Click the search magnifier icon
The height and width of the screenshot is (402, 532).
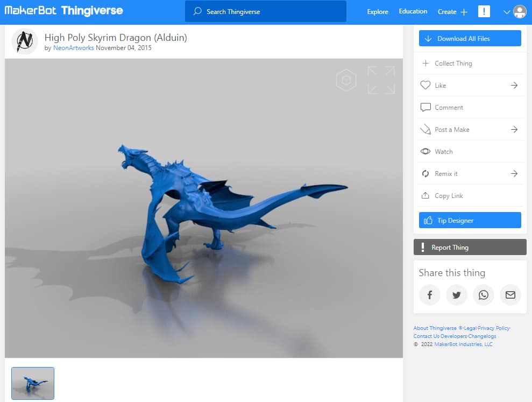click(197, 11)
